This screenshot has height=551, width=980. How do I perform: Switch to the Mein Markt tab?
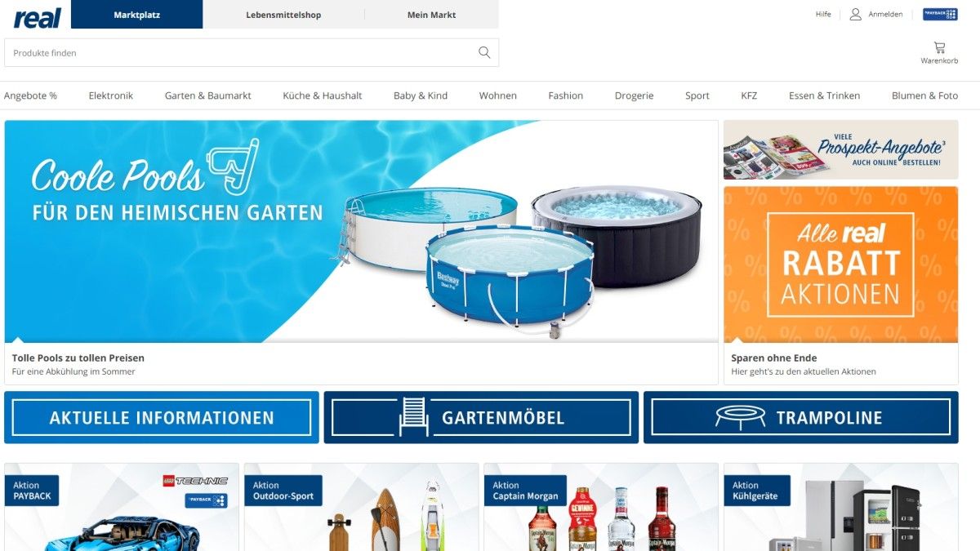(x=431, y=15)
